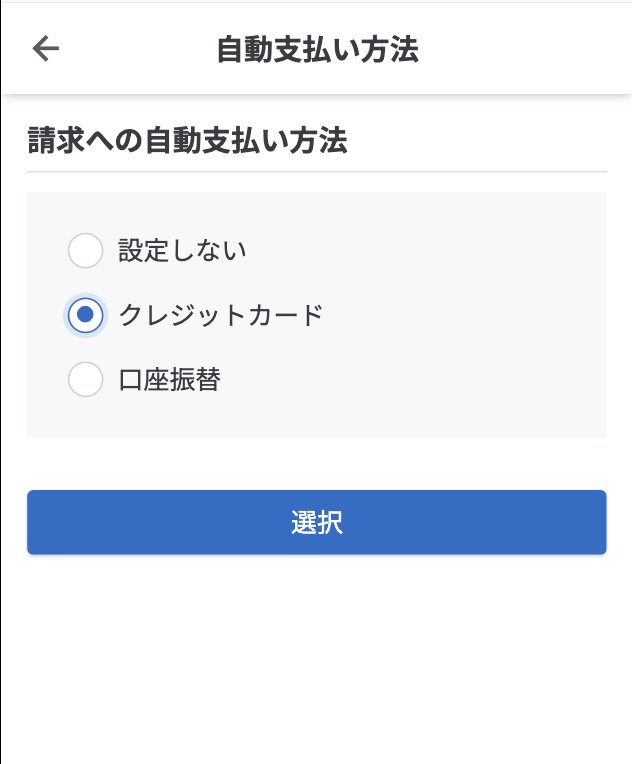
Task: Select the 口座振替 radio button
Action: coord(85,379)
